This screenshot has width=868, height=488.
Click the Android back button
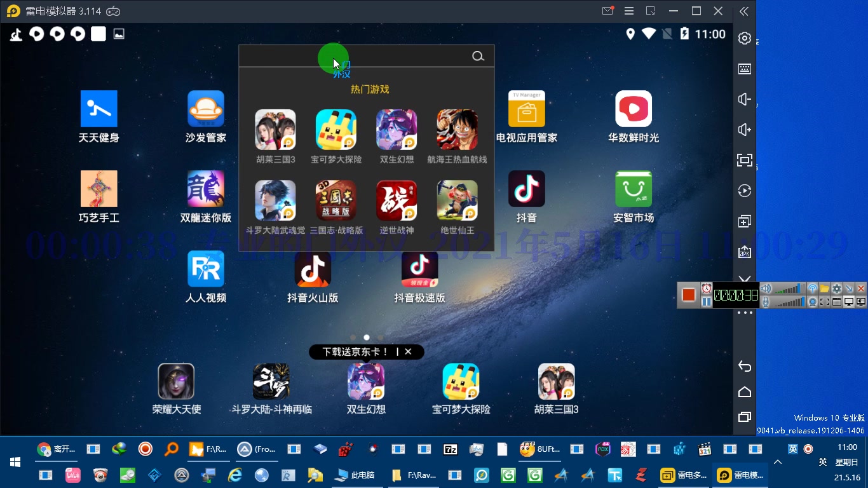pos(745,366)
